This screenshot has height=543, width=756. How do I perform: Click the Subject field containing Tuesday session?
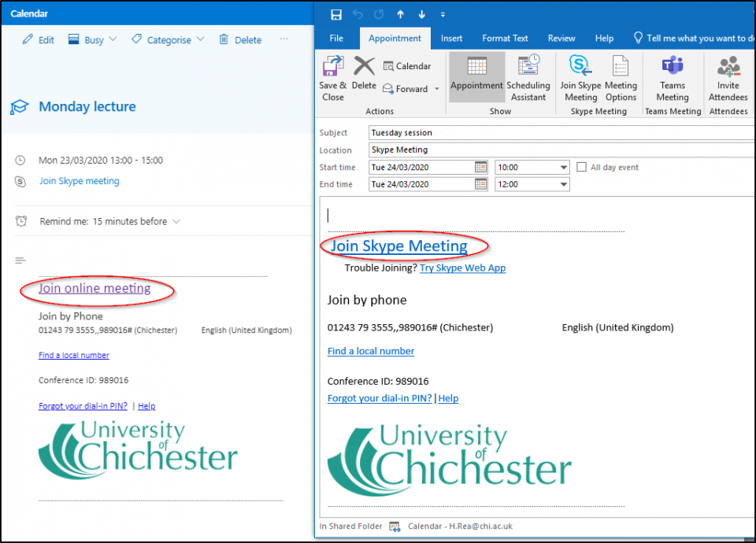click(561, 132)
